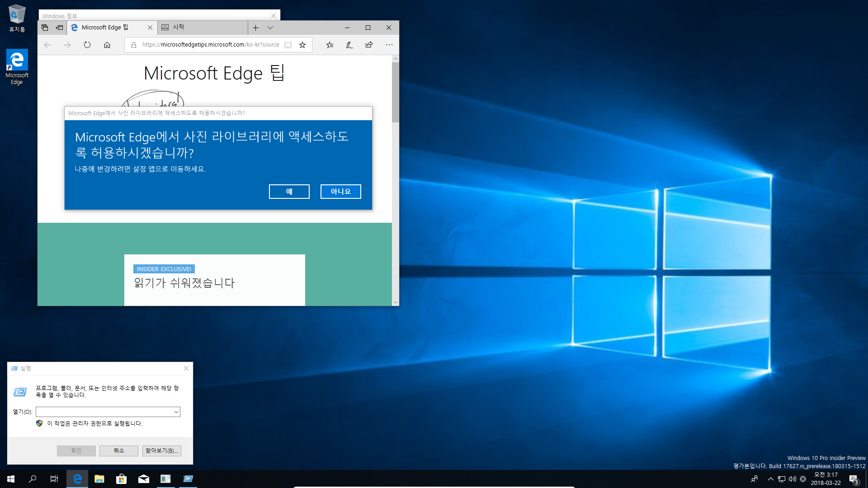Open Task View on the taskbar
The width and height of the screenshot is (868, 488).
(54, 479)
